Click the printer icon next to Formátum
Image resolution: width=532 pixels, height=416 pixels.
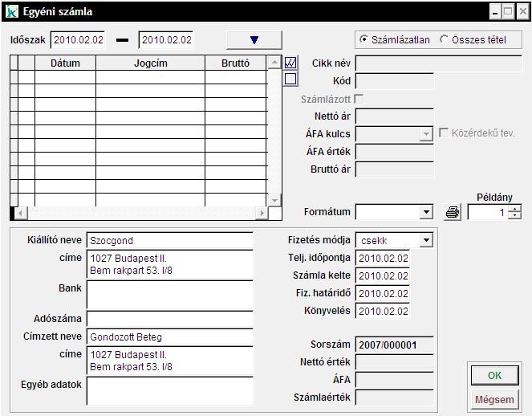pos(453,213)
